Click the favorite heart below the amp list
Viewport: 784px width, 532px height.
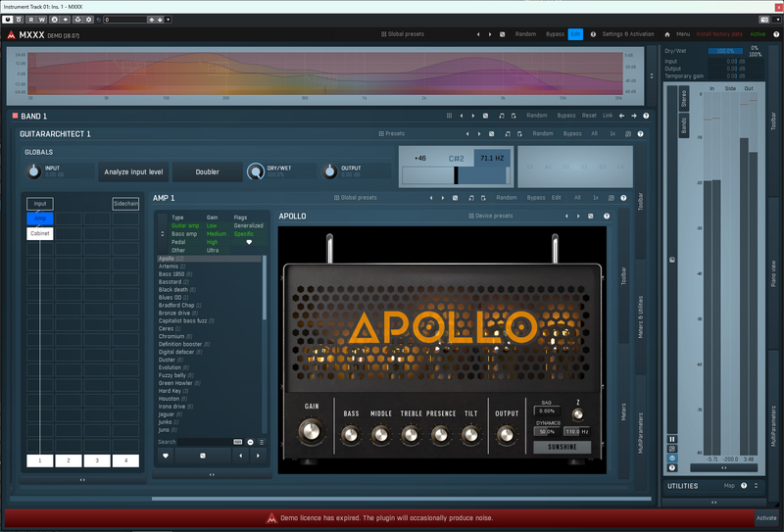(166, 456)
